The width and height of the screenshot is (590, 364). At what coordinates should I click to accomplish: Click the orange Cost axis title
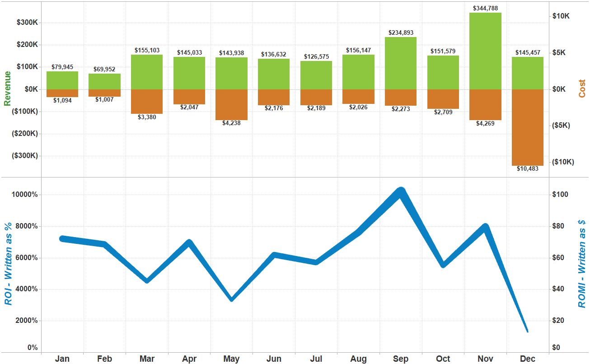[582, 89]
